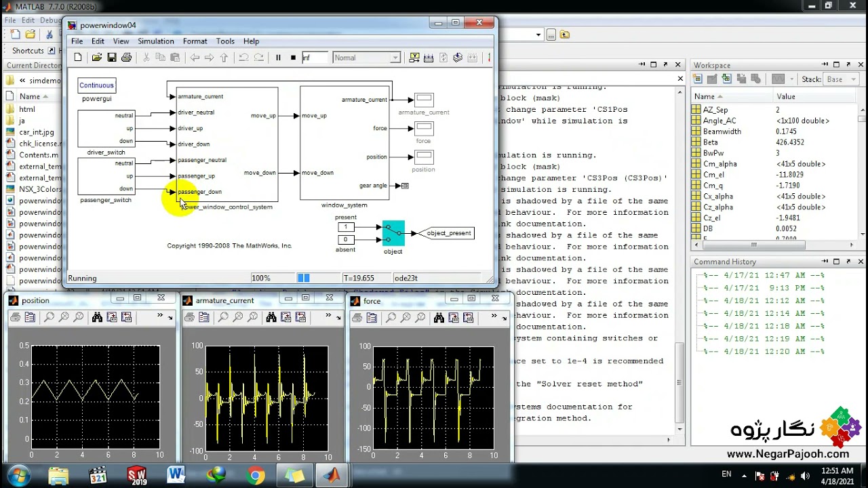Select car_int.jpg in Current Directory

[37, 132]
